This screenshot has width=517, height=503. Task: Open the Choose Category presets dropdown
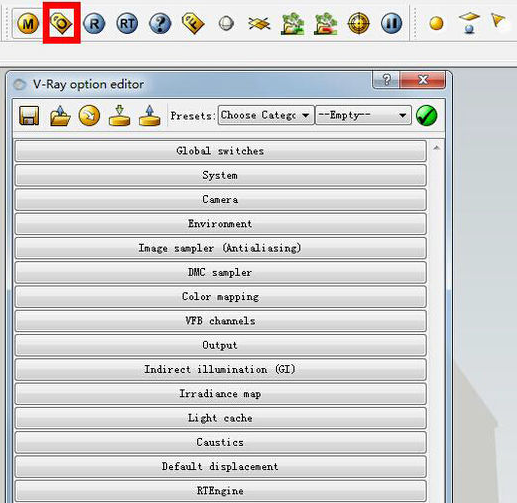click(266, 115)
